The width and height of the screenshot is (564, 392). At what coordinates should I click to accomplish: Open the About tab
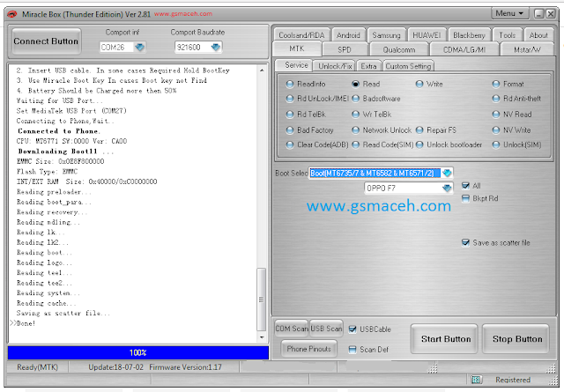pyautogui.click(x=538, y=35)
